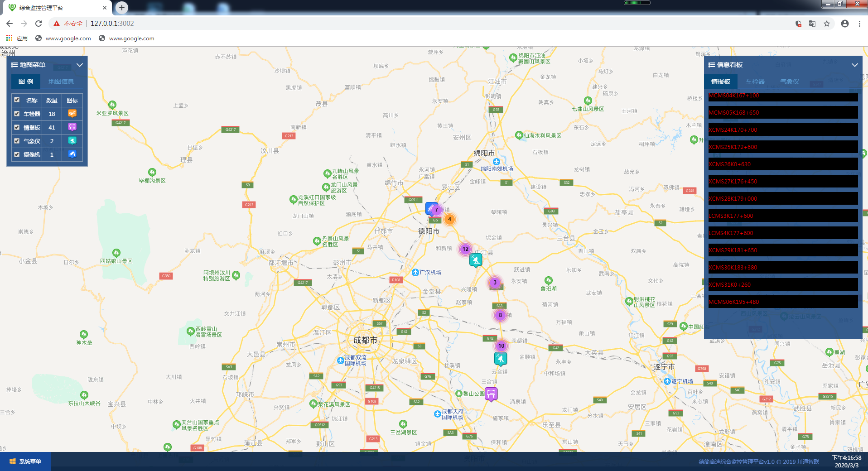Click the browser reload button

[x=39, y=24]
